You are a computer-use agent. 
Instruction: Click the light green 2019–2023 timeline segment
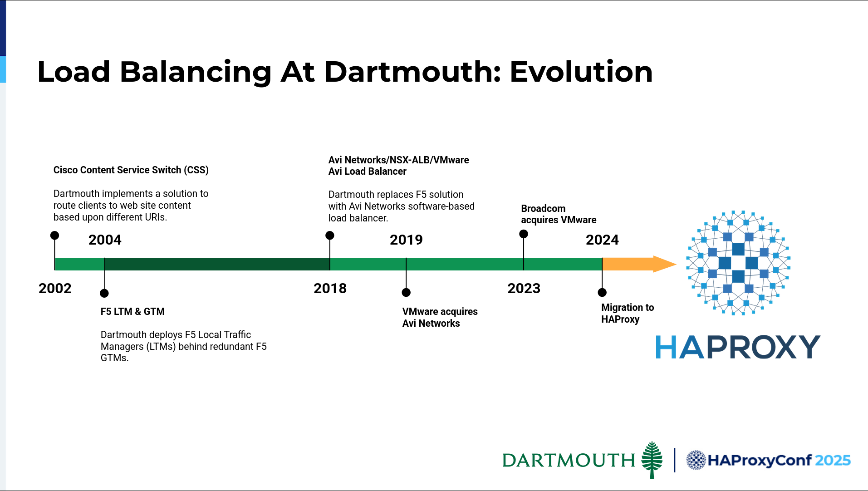[465, 264]
